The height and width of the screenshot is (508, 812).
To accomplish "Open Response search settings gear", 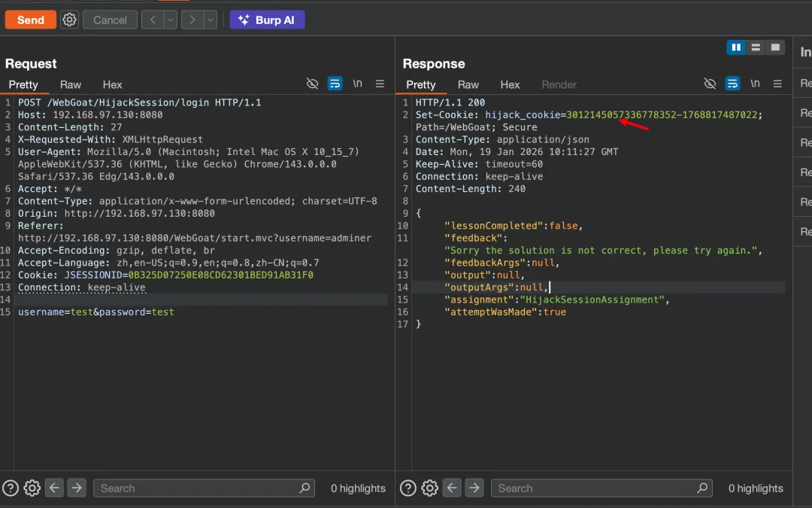I will [430, 488].
